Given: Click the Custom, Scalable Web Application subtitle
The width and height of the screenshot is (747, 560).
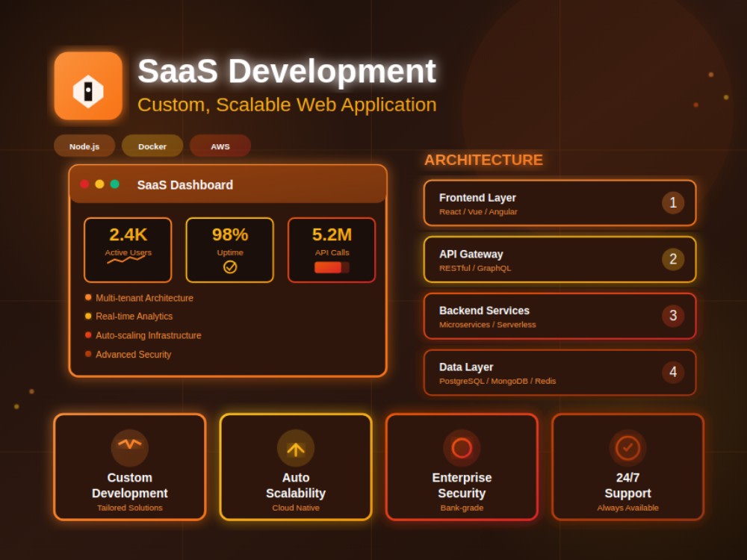Looking at the screenshot, I should pos(288,105).
